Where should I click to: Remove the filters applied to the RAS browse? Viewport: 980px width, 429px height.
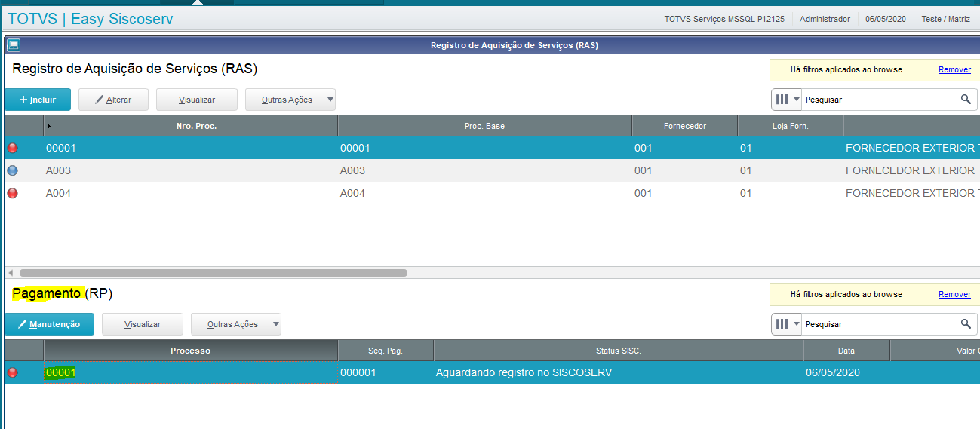954,69
